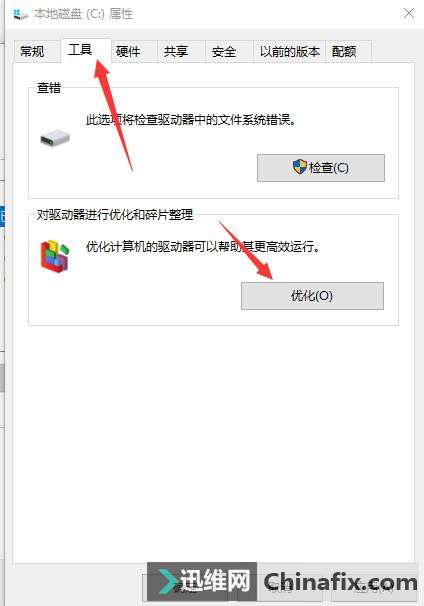Select the 配额 tab

(344, 51)
